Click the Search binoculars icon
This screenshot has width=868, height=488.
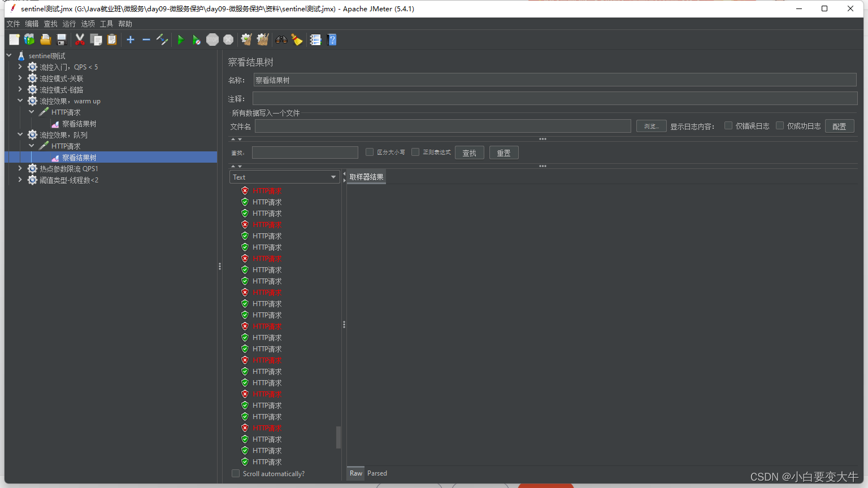pyautogui.click(x=281, y=40)
